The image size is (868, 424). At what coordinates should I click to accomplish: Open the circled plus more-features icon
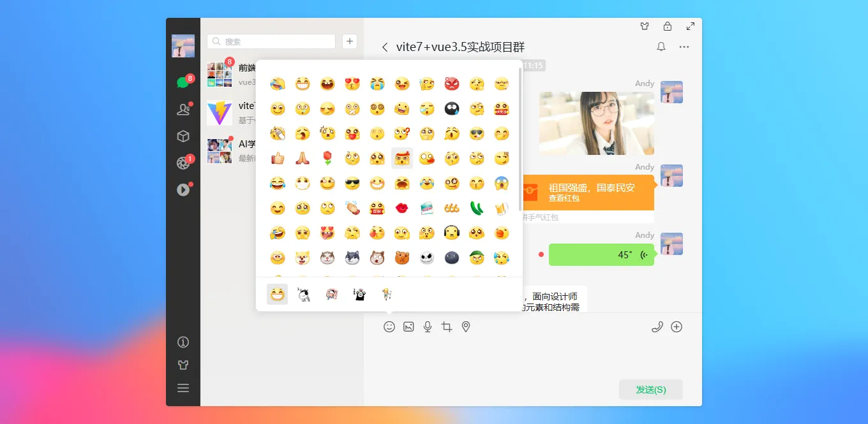(x=677, y=326)
